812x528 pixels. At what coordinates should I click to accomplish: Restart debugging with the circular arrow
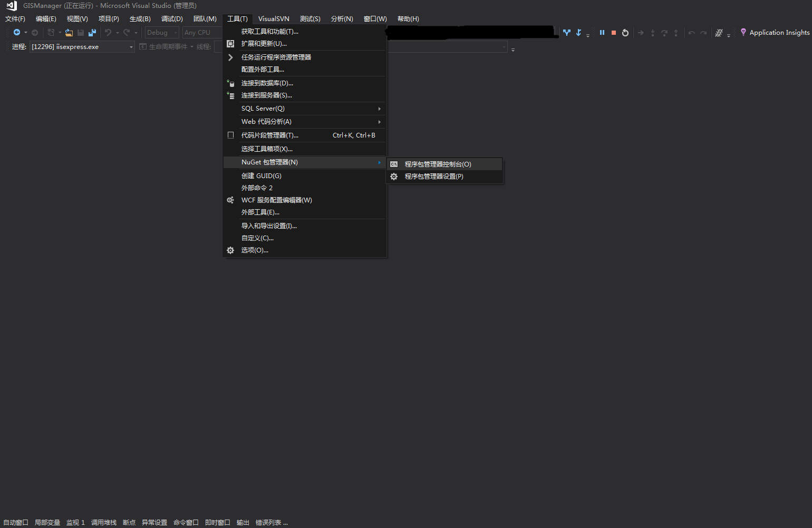[625, 33]
